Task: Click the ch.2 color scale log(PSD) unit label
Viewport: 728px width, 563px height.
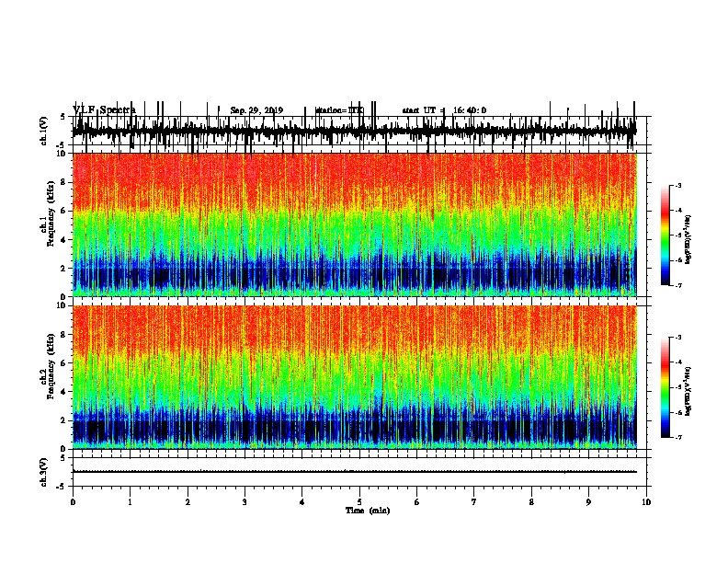Action: coord(688,392)
